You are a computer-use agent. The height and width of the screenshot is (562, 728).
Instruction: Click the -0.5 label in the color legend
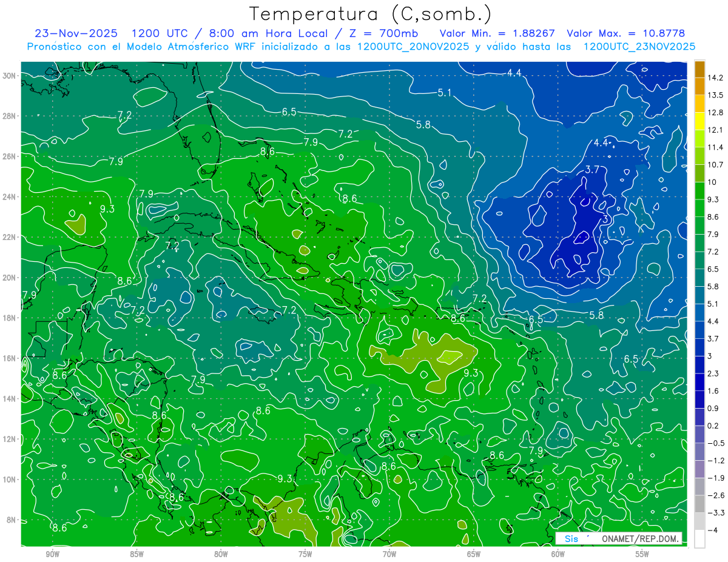[x=715, y=443]
